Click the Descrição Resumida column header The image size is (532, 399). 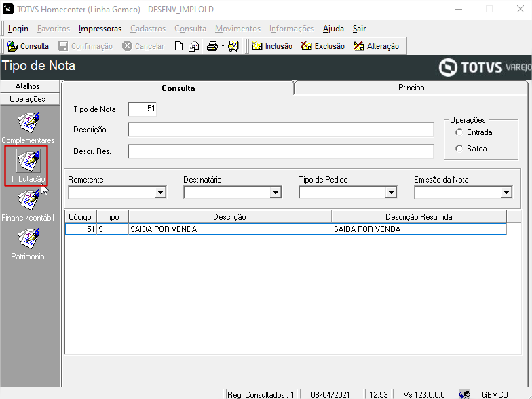tap(419, 217)
